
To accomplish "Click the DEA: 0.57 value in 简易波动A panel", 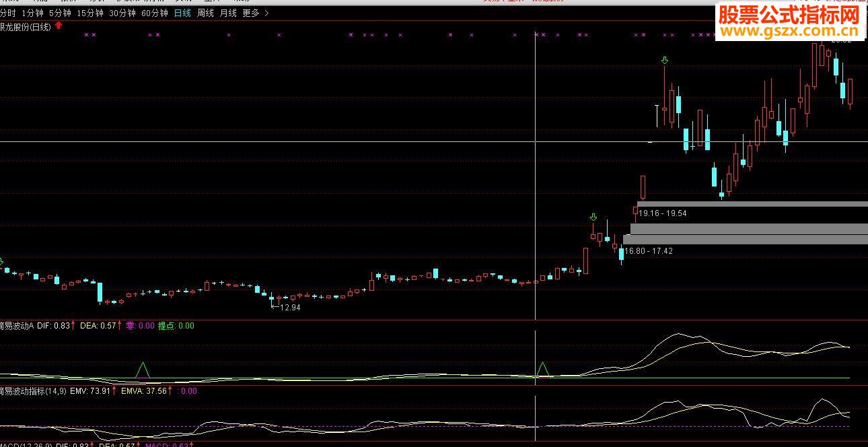I will [98, 326].
